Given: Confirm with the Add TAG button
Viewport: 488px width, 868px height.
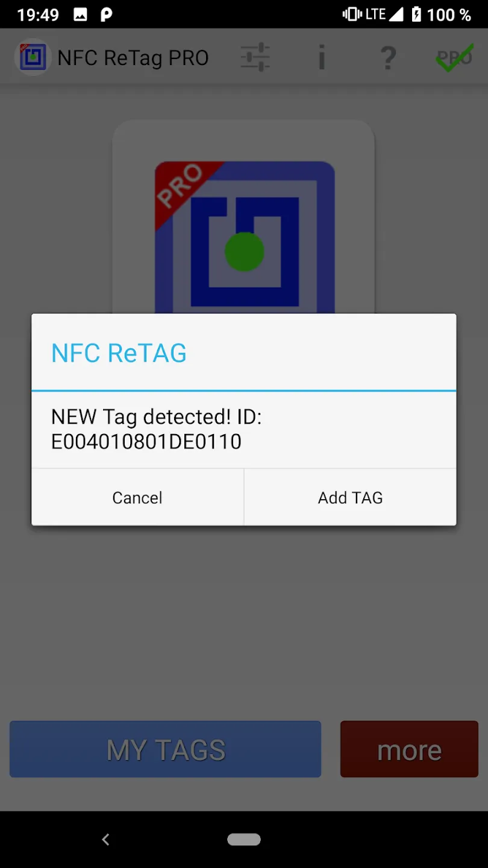Looking at the screenshot, I should 350,497.
